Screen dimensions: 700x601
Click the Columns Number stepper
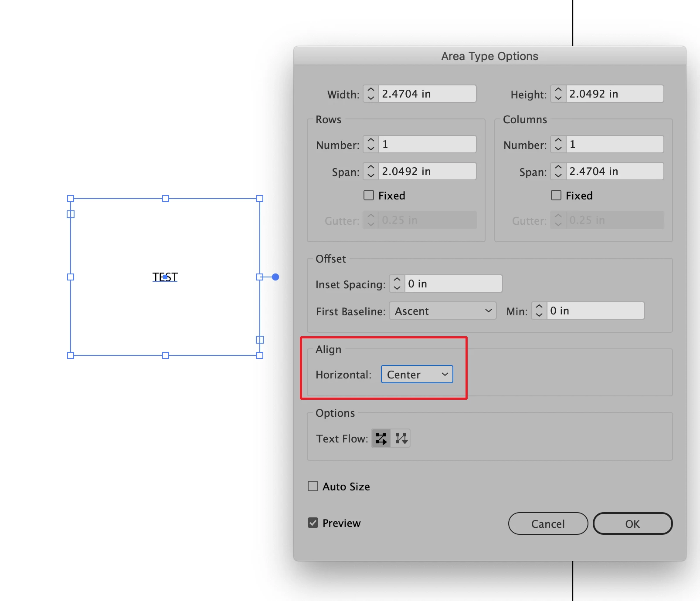tap(558, 144)
